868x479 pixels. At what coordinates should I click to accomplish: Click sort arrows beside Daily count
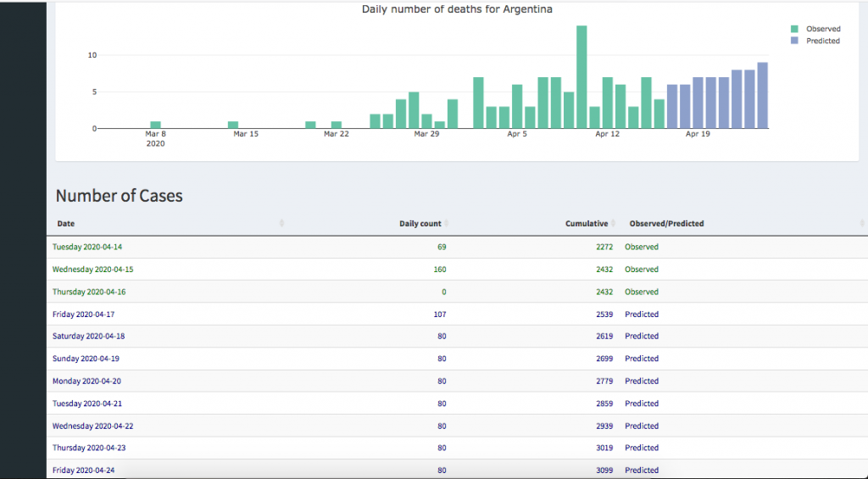446,224
